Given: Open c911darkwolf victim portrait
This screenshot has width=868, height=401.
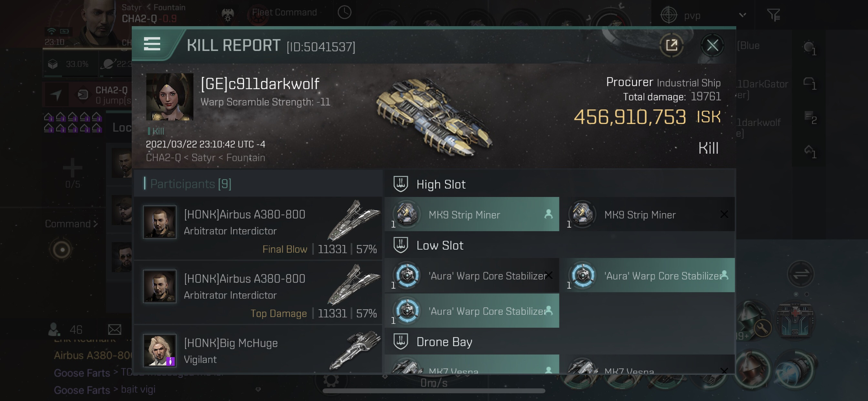Looking at the screenshot, I should tap(170, 97).
